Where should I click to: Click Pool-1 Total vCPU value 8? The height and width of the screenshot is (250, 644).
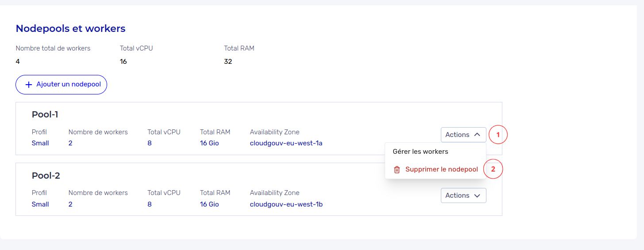pos(150,143)
